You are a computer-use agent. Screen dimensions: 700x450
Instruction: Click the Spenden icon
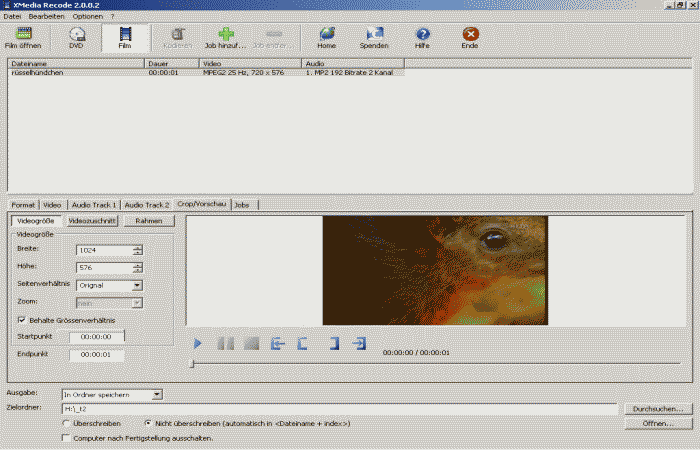coord(374,35)
